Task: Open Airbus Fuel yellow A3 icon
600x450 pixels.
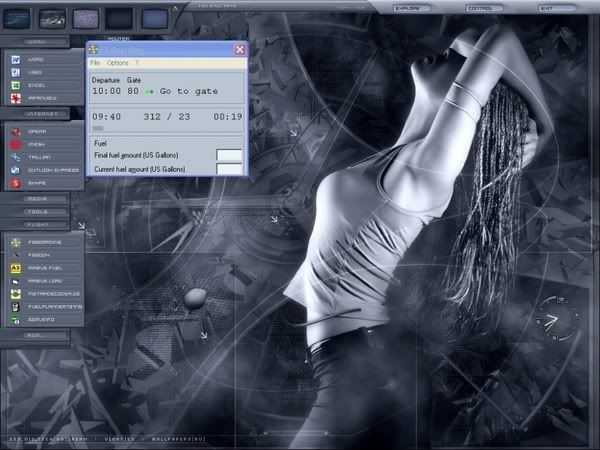Action: point(16,268)
